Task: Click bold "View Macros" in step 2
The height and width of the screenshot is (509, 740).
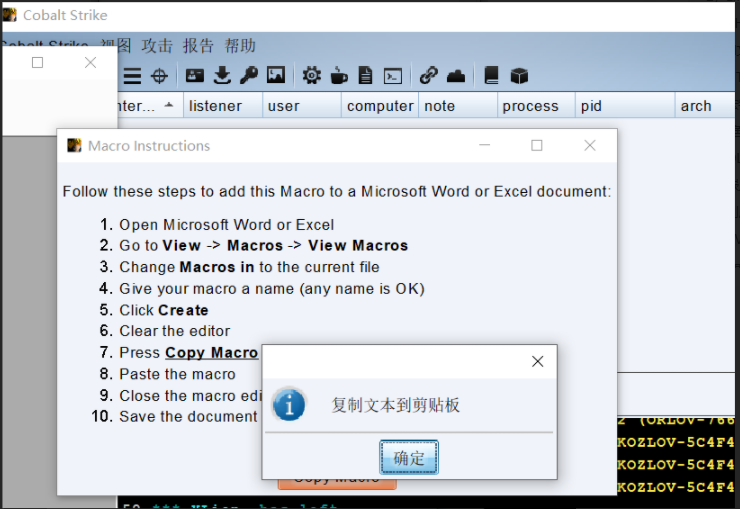Action: tap(358, 245)
